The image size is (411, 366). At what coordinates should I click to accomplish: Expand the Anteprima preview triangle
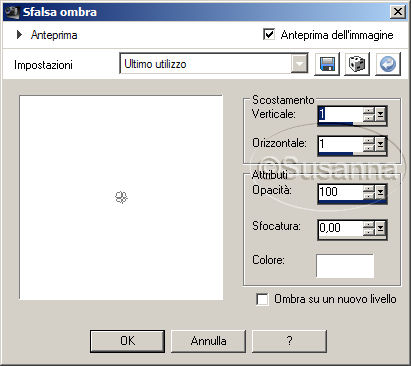19,35
